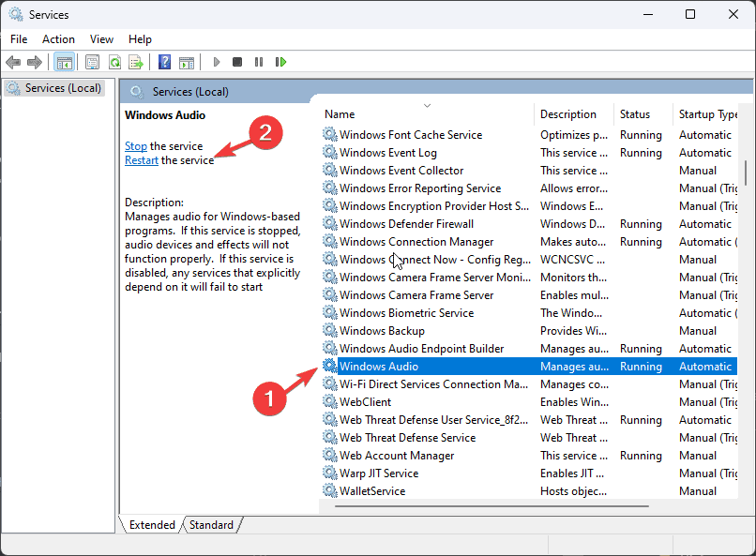Open the Help menu
The width and height of the screenshot is (756, 556).
pos(140,39)
